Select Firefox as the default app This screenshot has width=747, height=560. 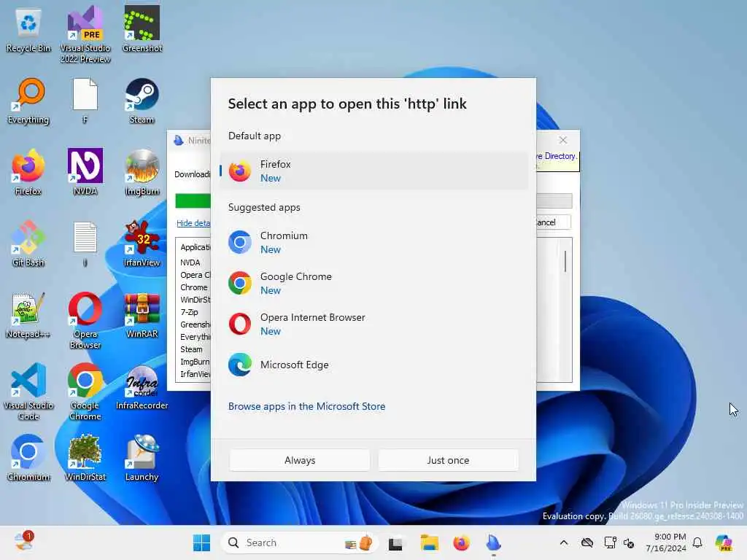[x=374, y=171]
